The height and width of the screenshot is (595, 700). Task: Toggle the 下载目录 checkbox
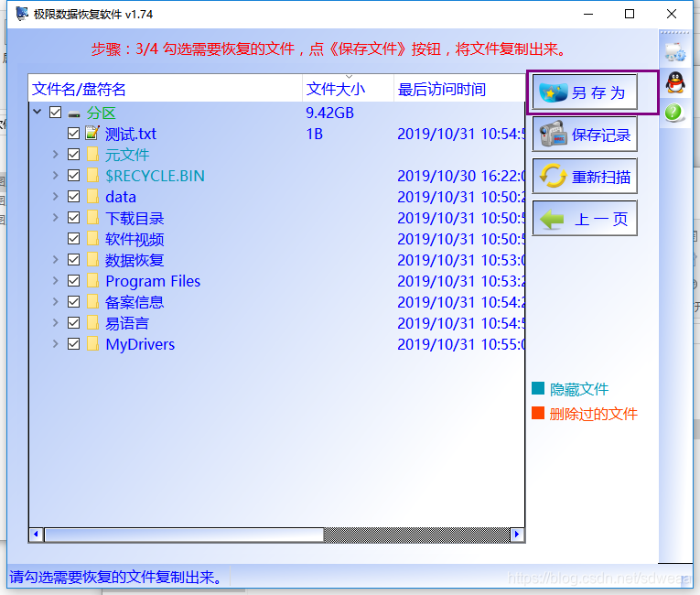[x=74, y=217]
